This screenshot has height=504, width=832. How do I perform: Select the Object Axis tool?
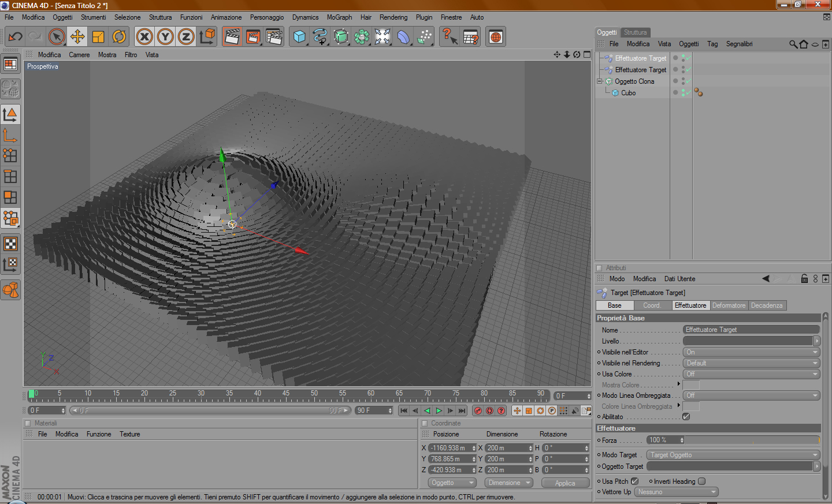[10, 135]
